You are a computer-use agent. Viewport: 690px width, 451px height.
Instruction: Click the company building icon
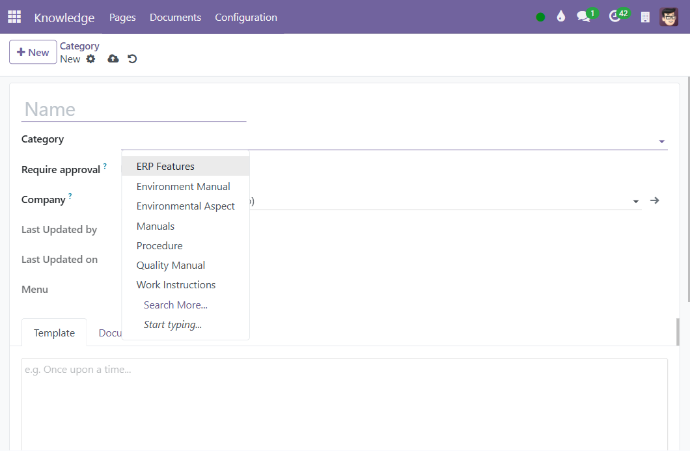(645, 17)
